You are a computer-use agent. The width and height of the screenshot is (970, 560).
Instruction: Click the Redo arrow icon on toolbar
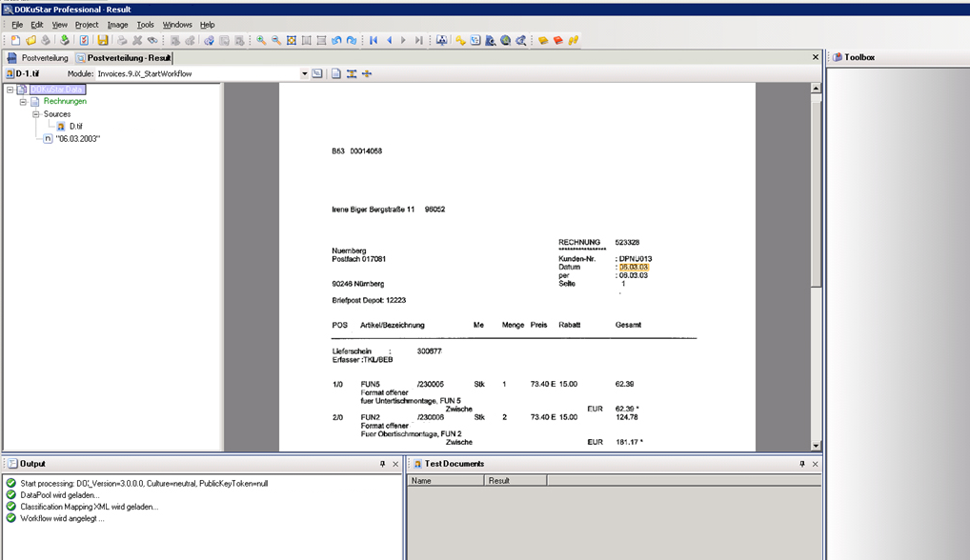[x=353, y=40]
